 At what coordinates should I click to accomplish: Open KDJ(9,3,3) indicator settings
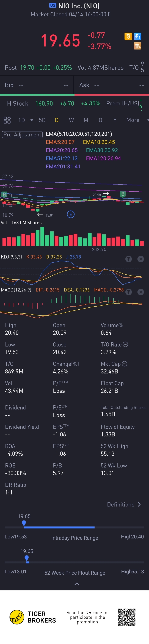coord(12,257)
